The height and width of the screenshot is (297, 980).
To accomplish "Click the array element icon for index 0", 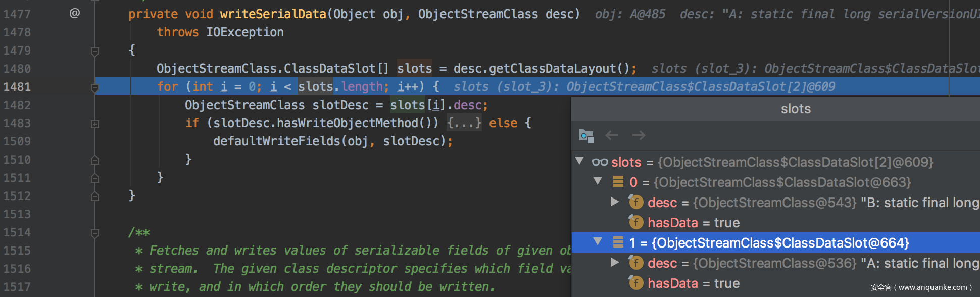I will pos(618,182).
